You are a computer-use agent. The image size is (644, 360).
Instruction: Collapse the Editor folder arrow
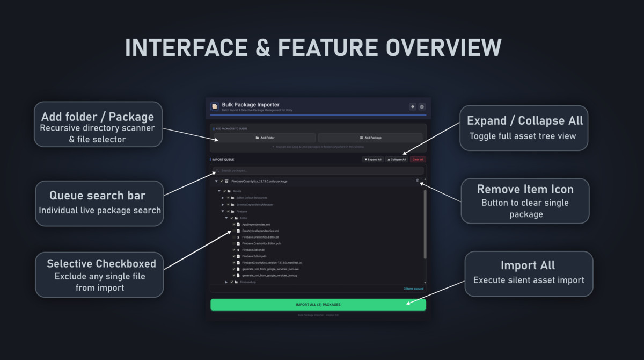(226, 218)
